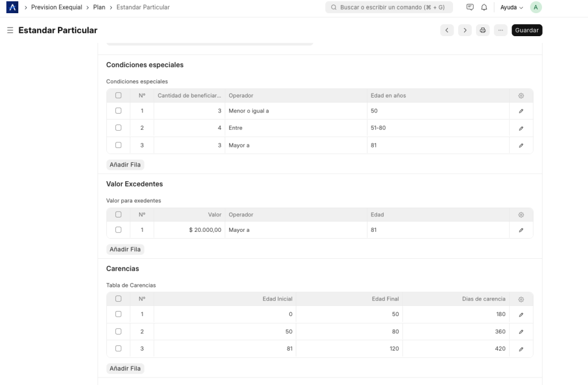The image size is (588, 385).
Task: Click Añadir Fila under Valor para exedentes
Action: click(x=125, y=250)
